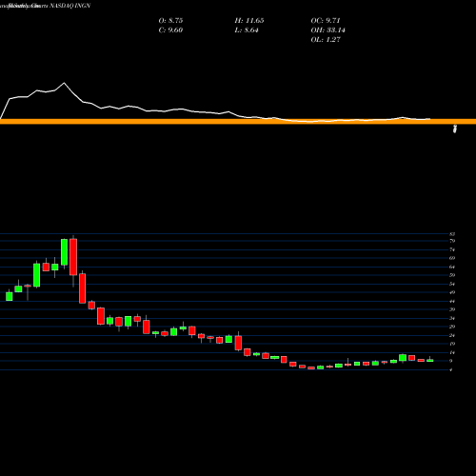Click the price axis label "39"
Screen dimensions: 476x476
point(452,309)
